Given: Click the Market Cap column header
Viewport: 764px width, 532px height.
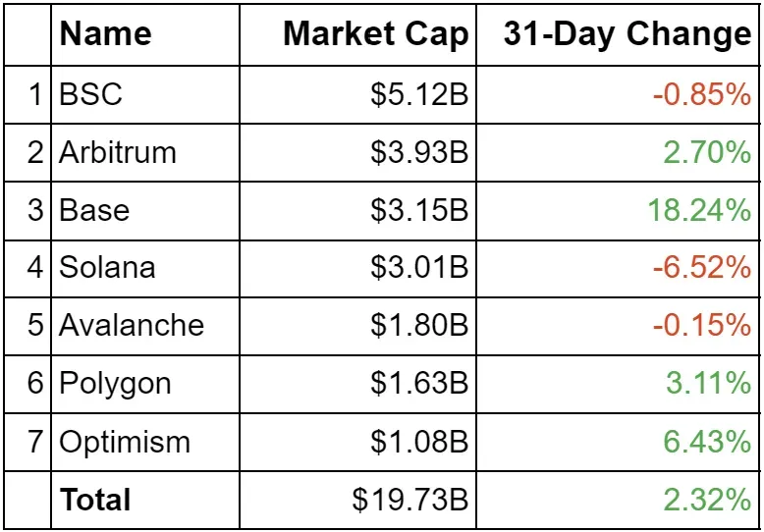Looking at the screenshot, I should coord(375,35).
